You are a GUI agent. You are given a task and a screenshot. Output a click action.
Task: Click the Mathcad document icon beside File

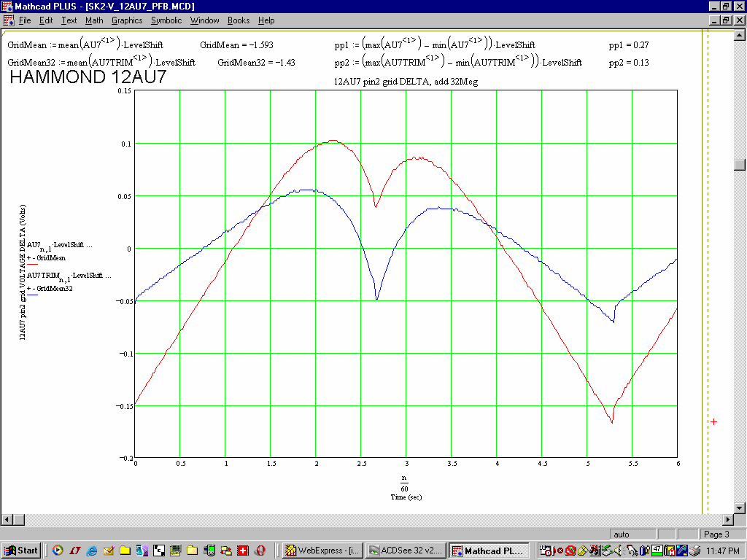8,20
